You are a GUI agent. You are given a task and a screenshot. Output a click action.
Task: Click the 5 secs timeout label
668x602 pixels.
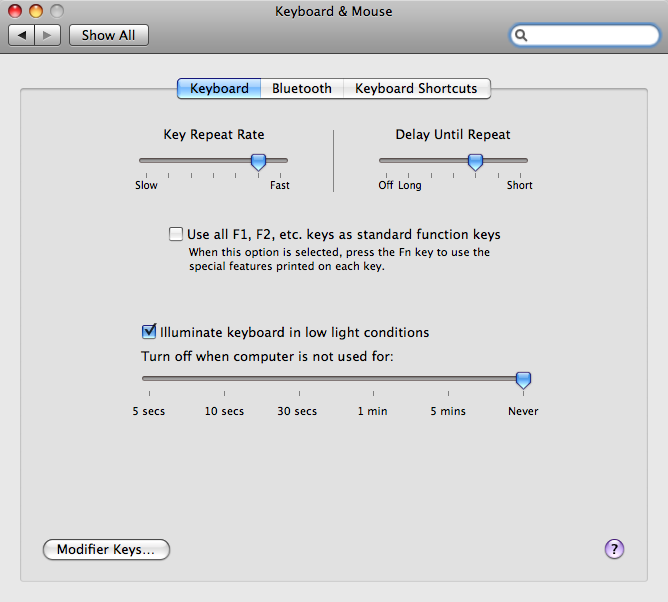pyautogui.click(x=148, y=411)
